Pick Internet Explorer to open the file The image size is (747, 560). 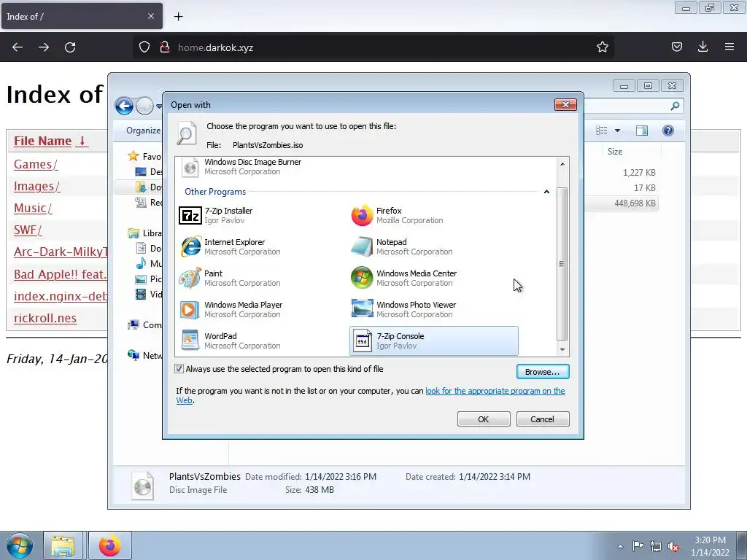point(262,246)
